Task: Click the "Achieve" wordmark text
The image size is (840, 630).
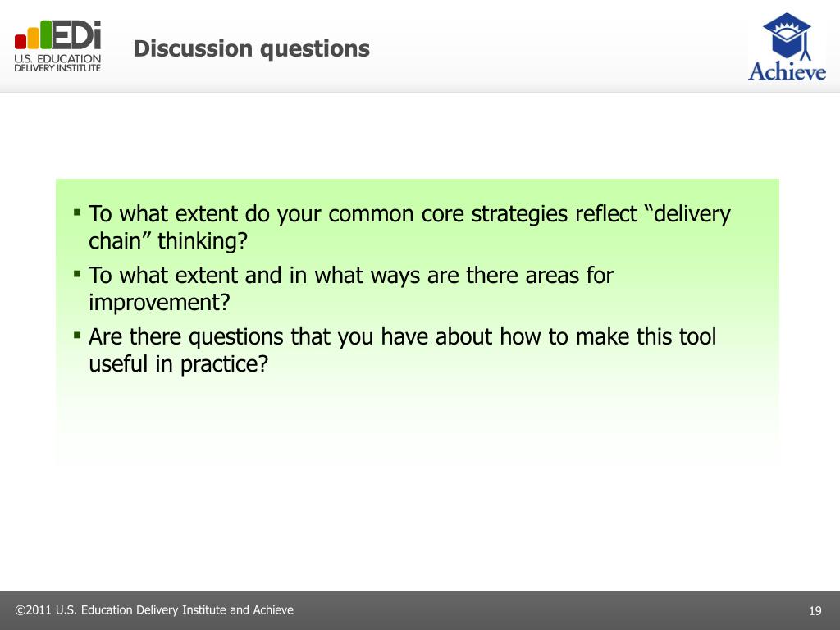Action: [x=787, y=71]
